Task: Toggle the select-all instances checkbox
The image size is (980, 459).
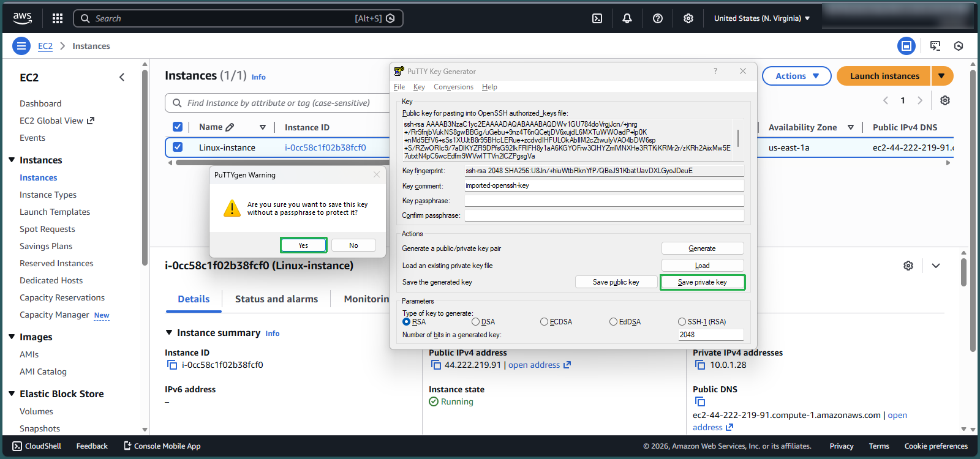Action: (x=178, y=127)
